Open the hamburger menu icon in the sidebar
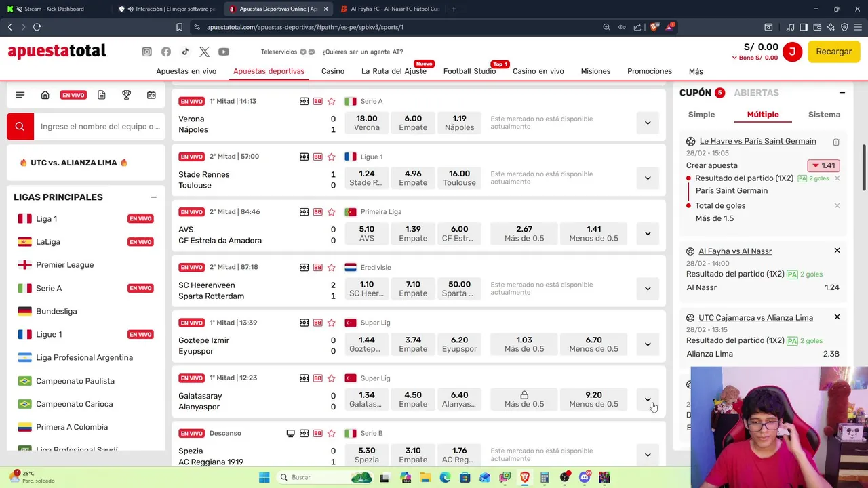This screenshot has height=488, width=868. (x=20, y=95)
